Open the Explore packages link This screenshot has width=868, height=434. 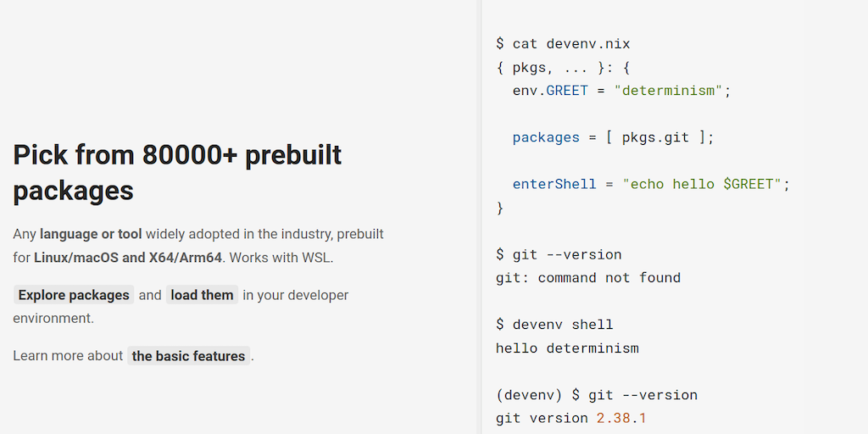[x=74, y=295]
